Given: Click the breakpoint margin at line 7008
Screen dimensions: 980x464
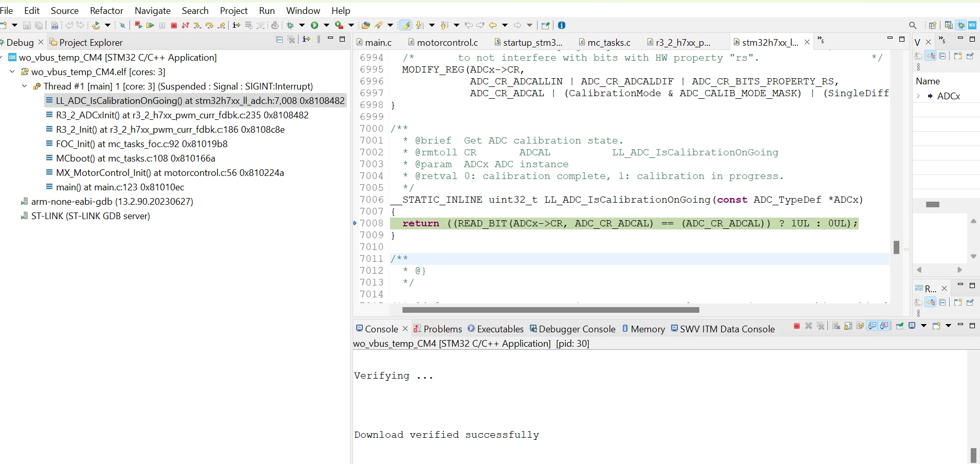Looking at the screenshot, I should (x=356, y=223).
